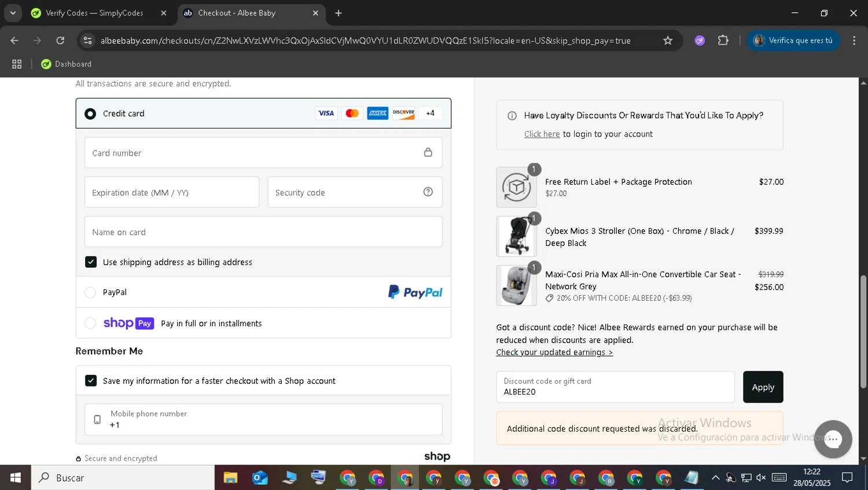Image resolution: width=868 pixels, height=490 pixels.
Task: Open Chrome three-dot menu
Action: pos(854,40)
